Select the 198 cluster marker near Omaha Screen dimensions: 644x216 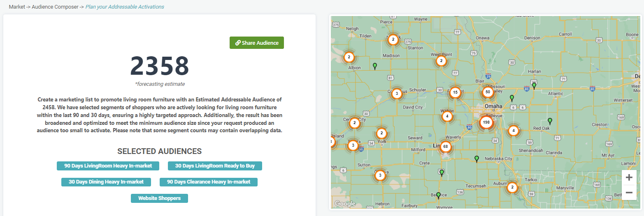(486, 122)
